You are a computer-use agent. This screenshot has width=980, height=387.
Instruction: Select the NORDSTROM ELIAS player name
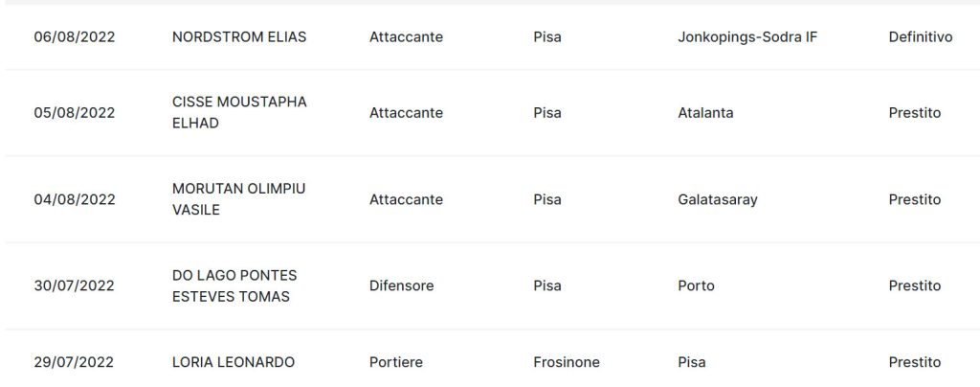tap(238, 37)
